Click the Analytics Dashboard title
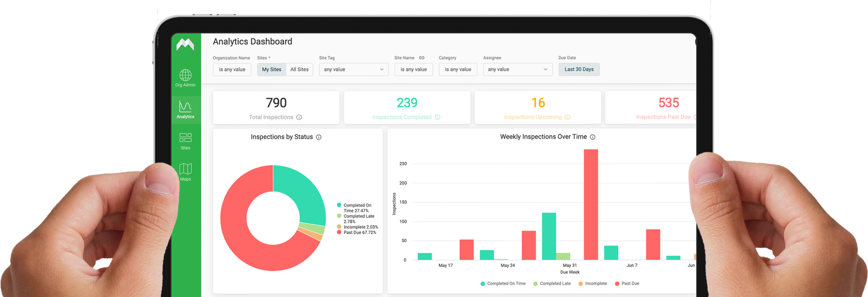Image resolution: width=868 pixels, height=297 pixels. [252, 42]
